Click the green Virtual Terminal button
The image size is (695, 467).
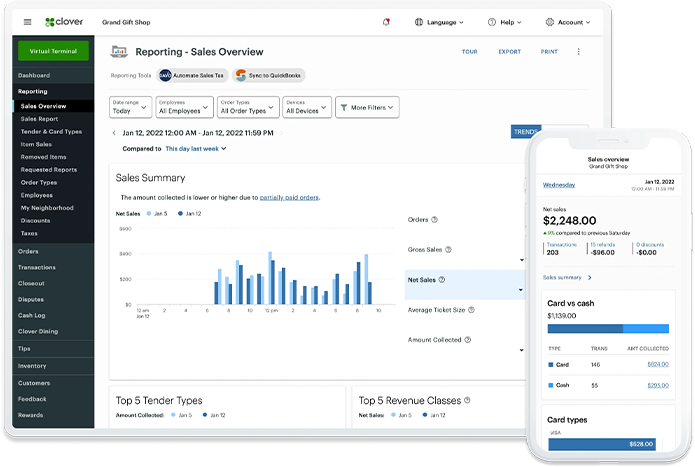pos(53,50)
